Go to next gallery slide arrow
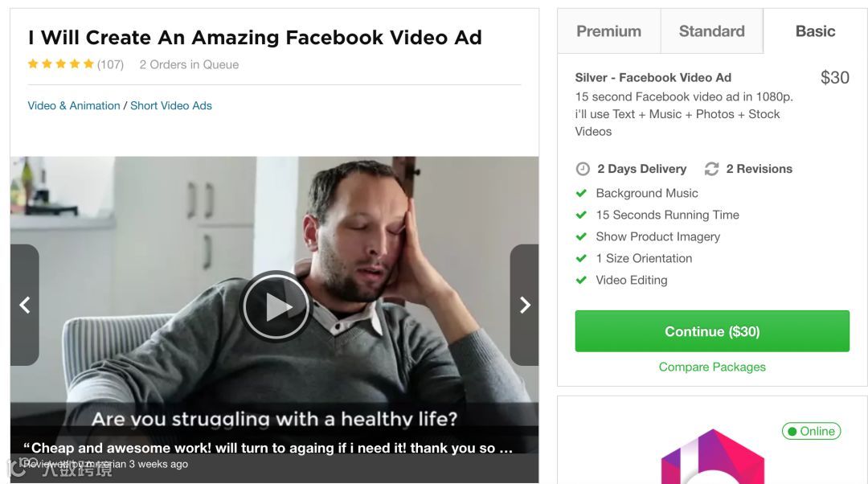The height and width of the screenshot is (484, 868). tap(524, 305)
